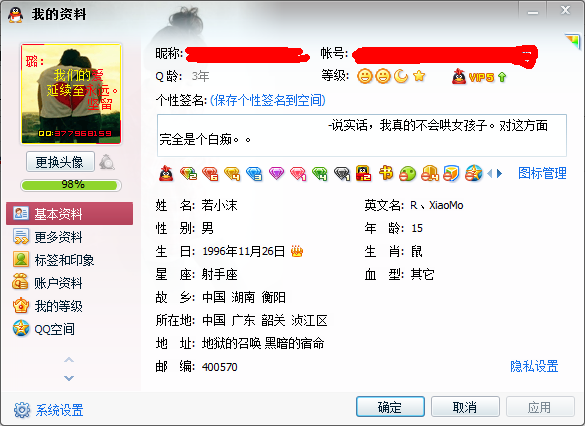Screen dimensions: 585x426
Task: Click the 更换头像 button
Action: [x=60, y=162]
